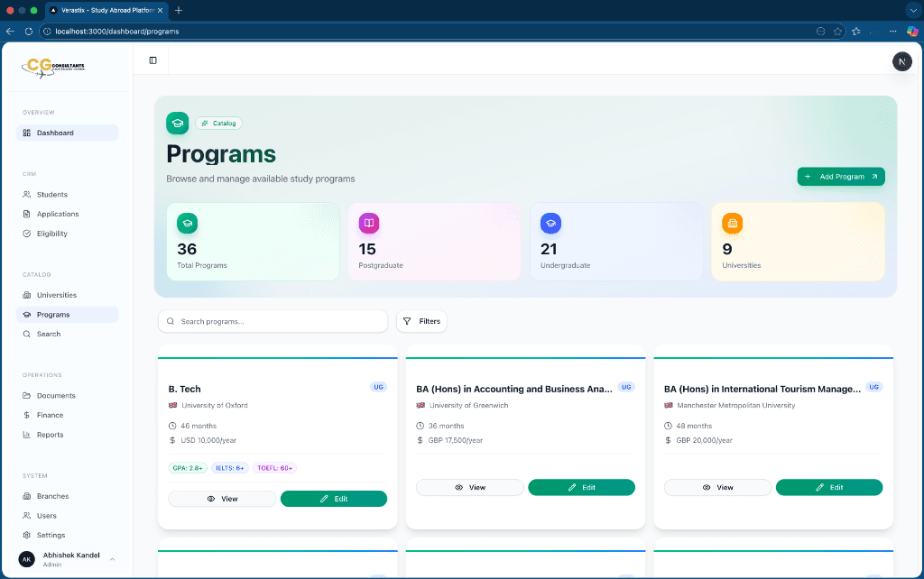Click the Postgraduate book icon
Viewport: 924px width, 579px height.
pyautogui.click(x=369, y=223)
